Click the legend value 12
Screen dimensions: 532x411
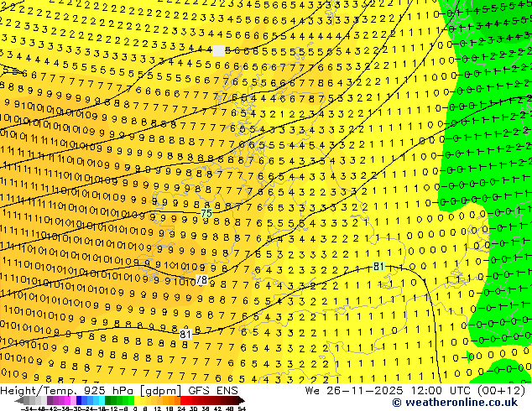tap(157, 408)
